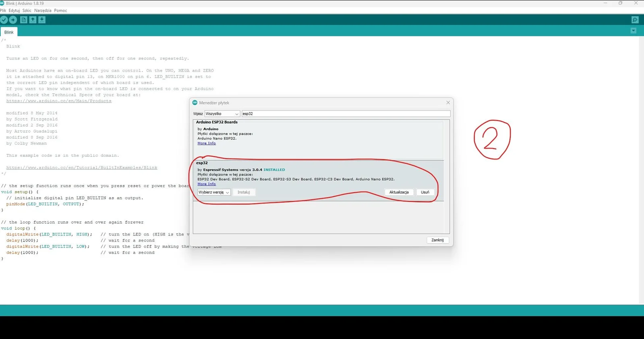Open the BuiltInExamples/Blink tutorial link

coord(82,168)
